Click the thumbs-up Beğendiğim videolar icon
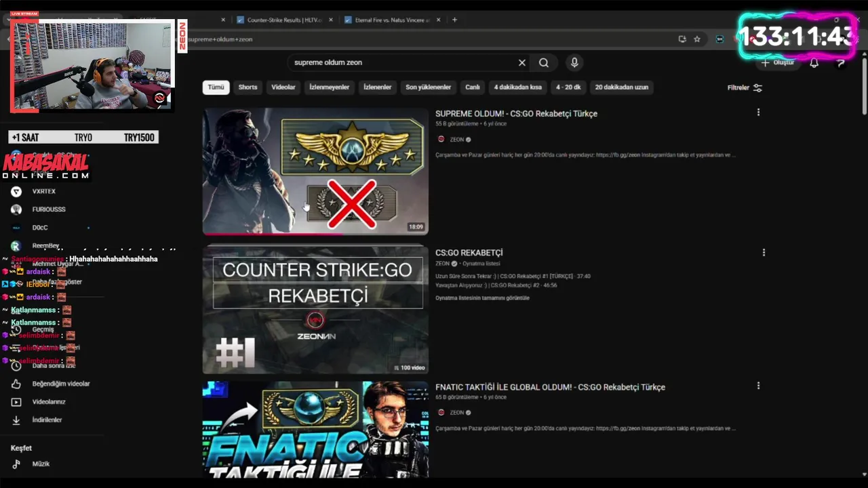 pyautogui.click(x=16, y=384)
